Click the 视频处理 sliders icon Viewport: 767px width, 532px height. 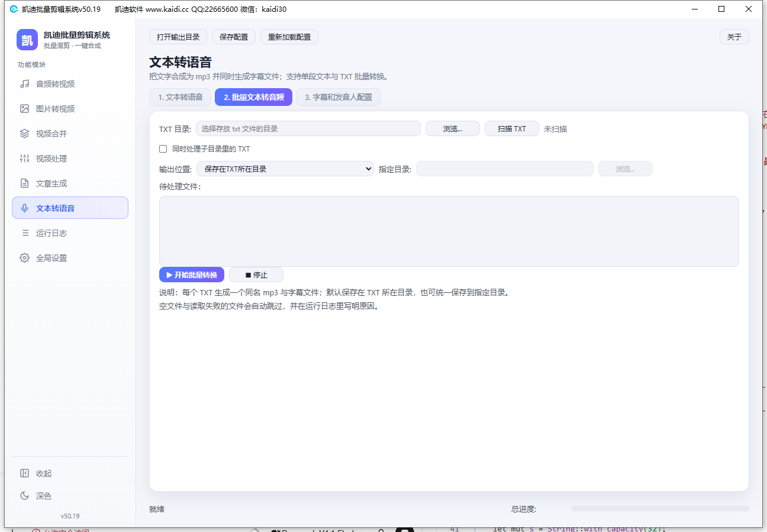pyautogui.click(x=24, y=159)
